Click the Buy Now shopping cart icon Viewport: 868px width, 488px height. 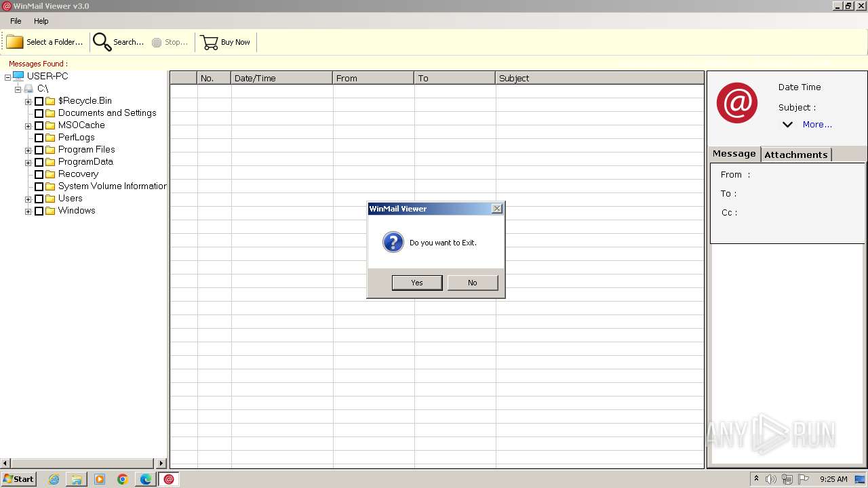click(x=210, y=42)
